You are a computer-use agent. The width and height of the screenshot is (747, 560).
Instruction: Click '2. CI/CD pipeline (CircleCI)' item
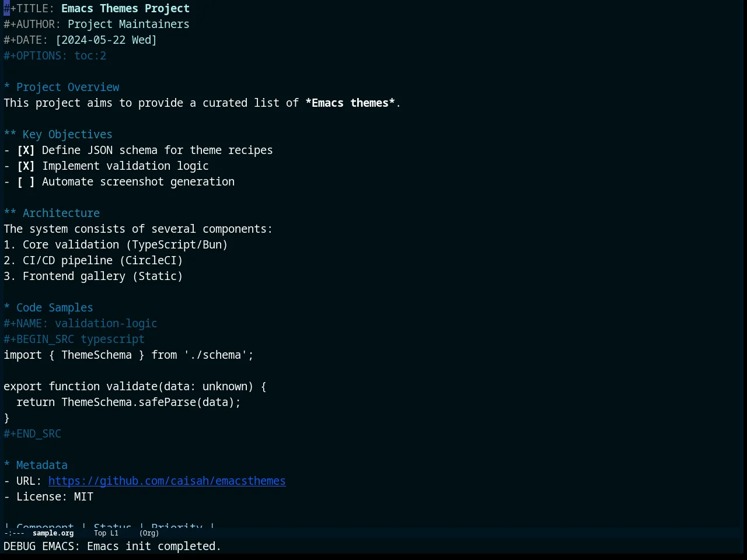point(93,260)
